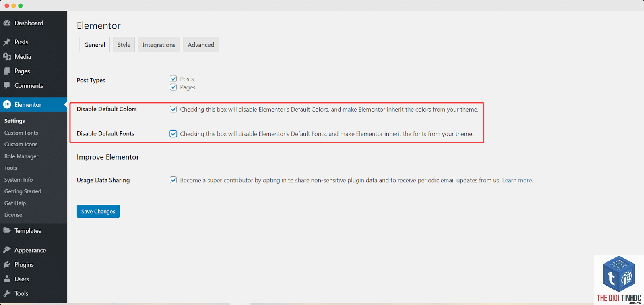Click the Media icon in sidebar

point(7,57)
